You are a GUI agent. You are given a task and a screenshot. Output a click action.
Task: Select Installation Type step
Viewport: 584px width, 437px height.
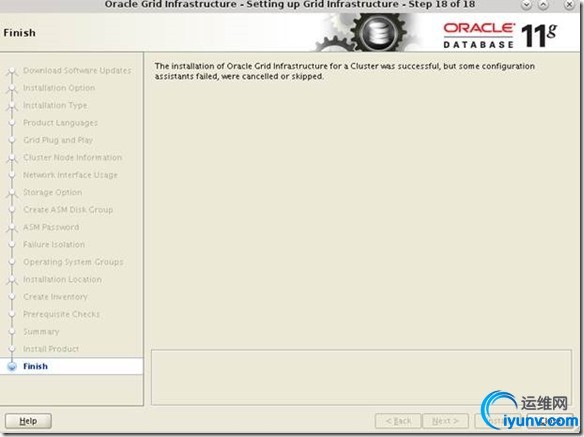point(55,105)
